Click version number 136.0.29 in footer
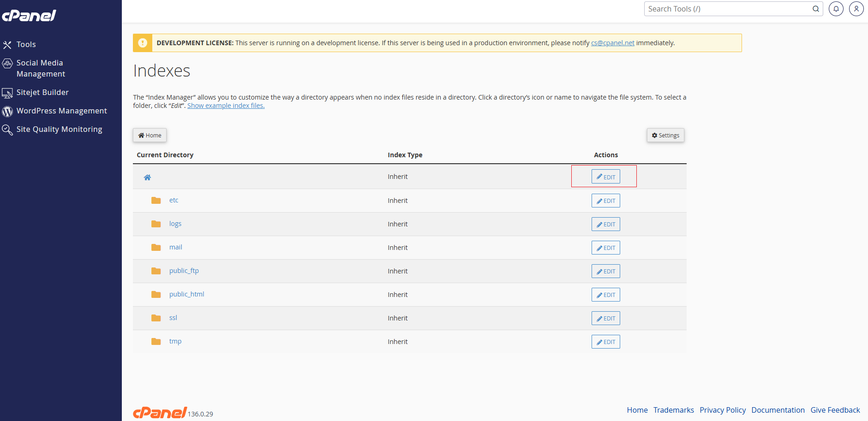The width and height of the screenshot is (868, 421). click(x=200, y=414)
